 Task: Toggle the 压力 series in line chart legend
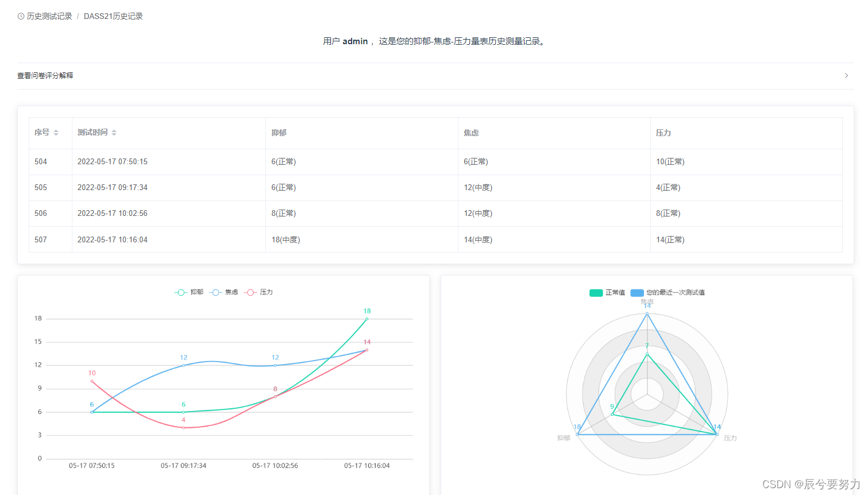click(x=259, y=292)
